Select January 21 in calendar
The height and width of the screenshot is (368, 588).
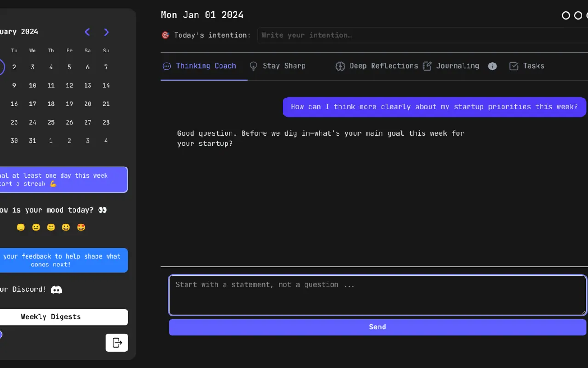pos(106,104)
